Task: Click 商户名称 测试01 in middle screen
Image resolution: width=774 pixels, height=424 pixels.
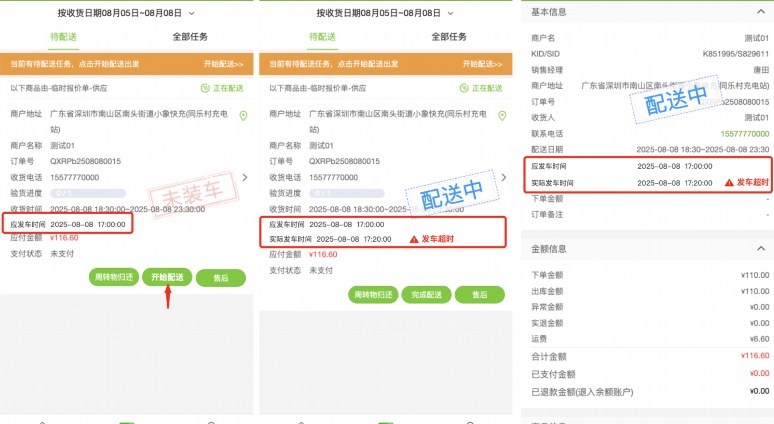Action: [321, 146]
